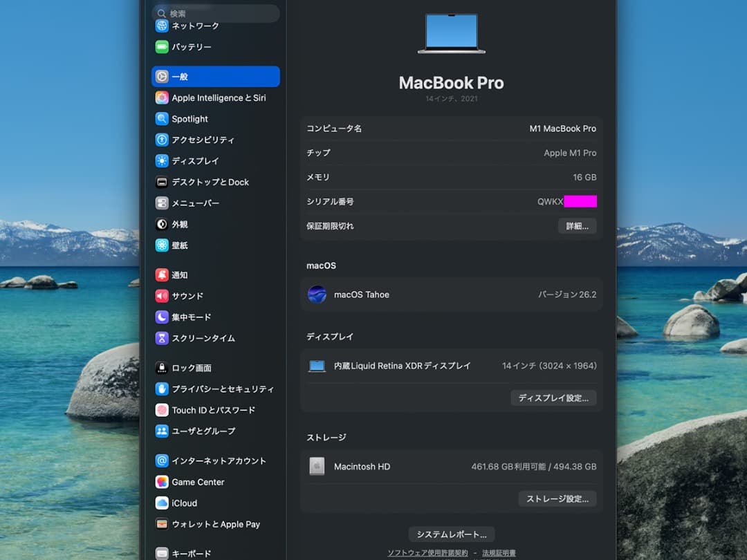Select スクリーンタイム in the sidebar
Screen dimensions: 747x560
click(162, 338)
